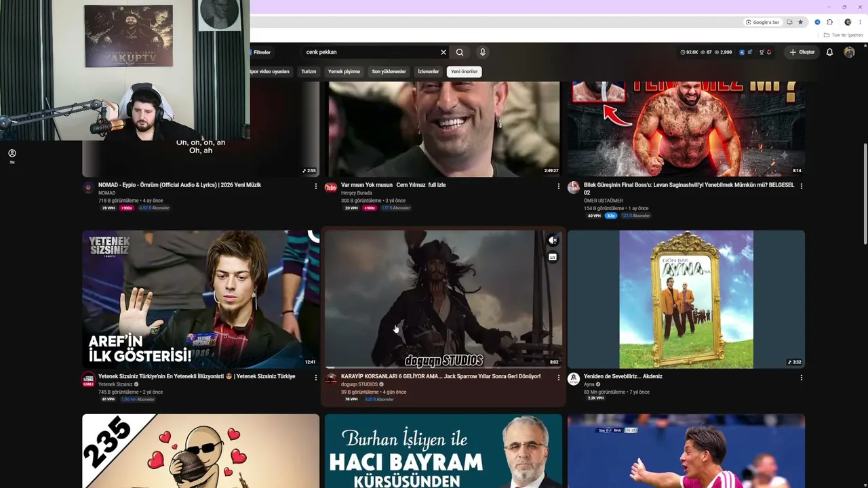
Task: Click the Oluştur create button
Action: pyautogui.click(x=802, y=52)
